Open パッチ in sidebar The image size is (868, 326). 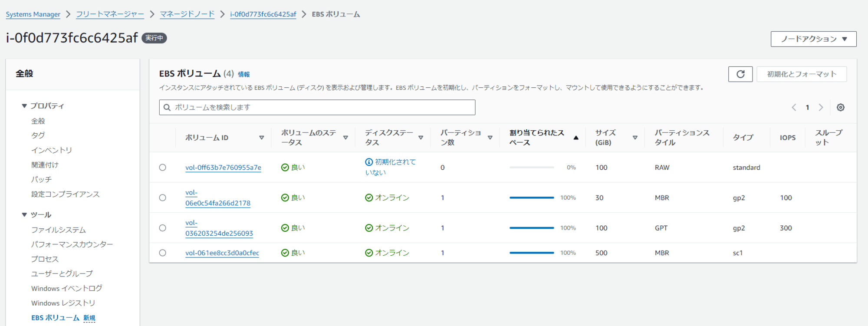tap(41, 179)
